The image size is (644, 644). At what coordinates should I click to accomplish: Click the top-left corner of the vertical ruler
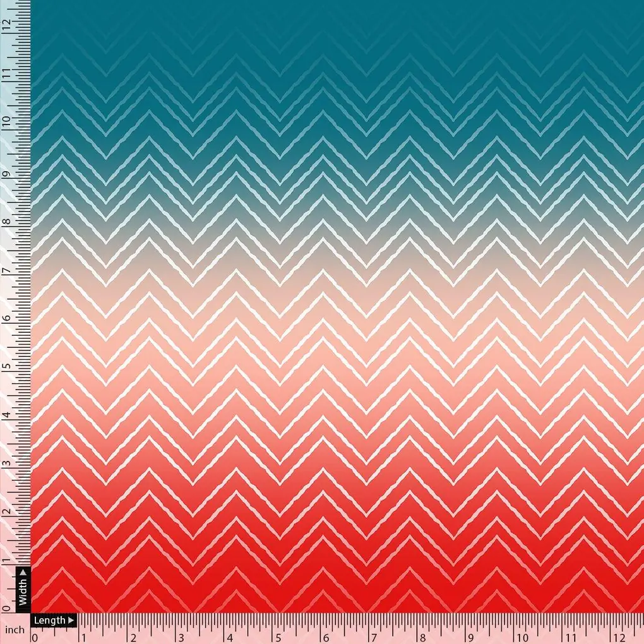[8, 6]
